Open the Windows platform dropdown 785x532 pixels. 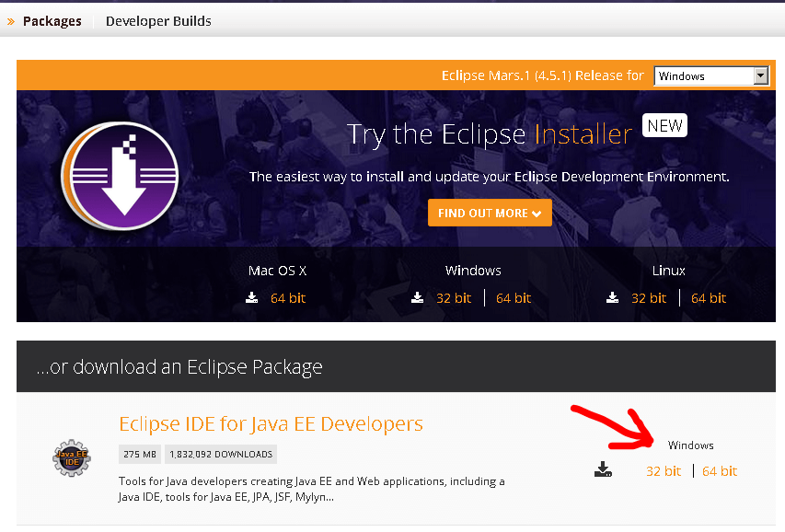point(710,76)
